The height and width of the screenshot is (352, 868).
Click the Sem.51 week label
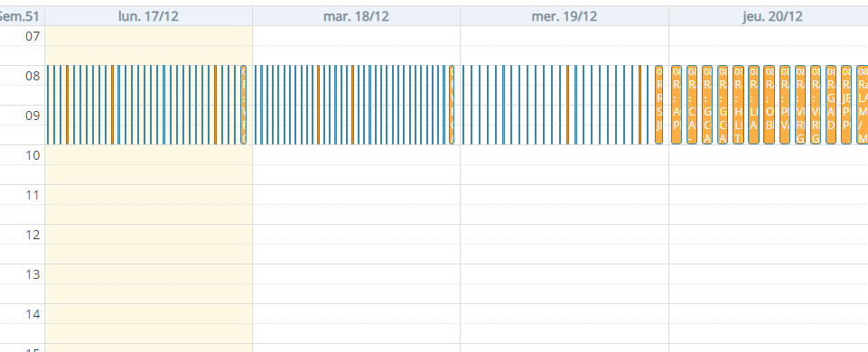[19, 16]
